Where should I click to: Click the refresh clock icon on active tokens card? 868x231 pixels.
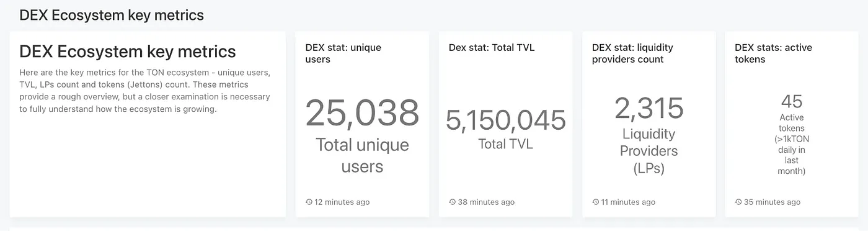click(738, 202)
